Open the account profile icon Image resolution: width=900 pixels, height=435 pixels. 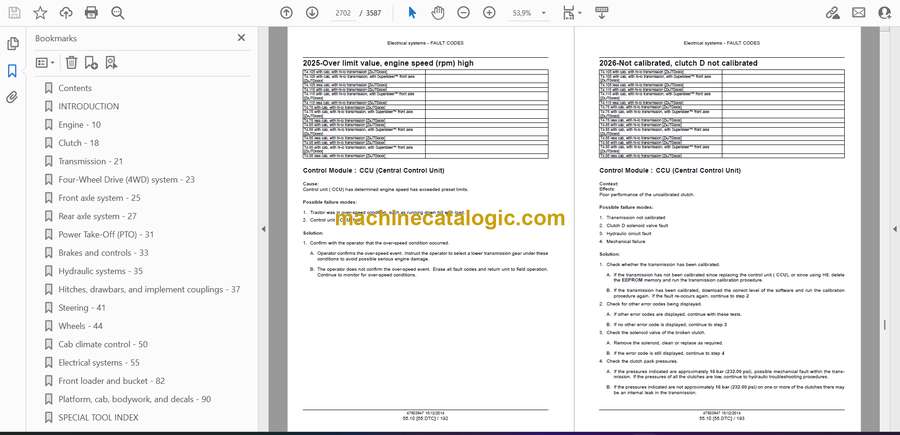pos(885,13)
